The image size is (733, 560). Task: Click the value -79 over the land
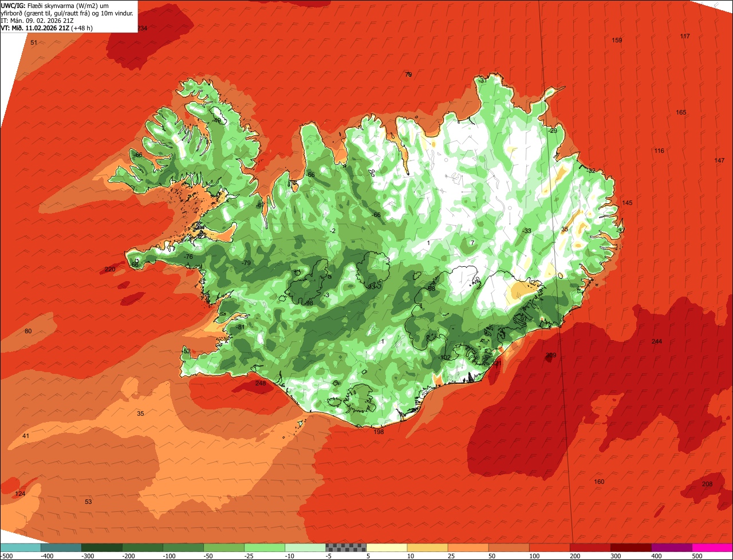(x=246, y=263)
